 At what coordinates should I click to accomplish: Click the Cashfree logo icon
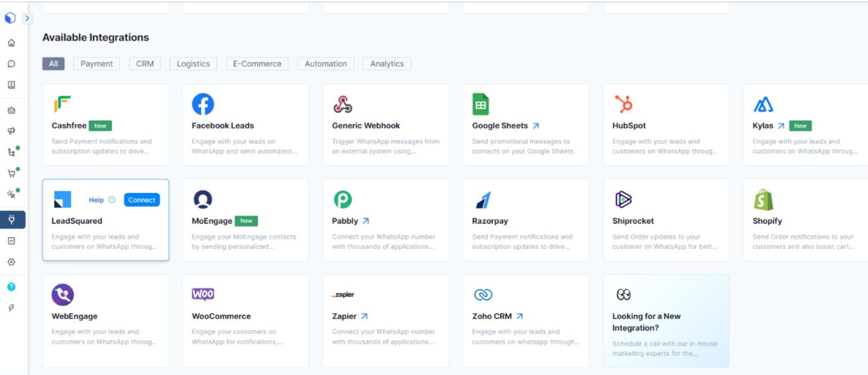coord(62,105)
